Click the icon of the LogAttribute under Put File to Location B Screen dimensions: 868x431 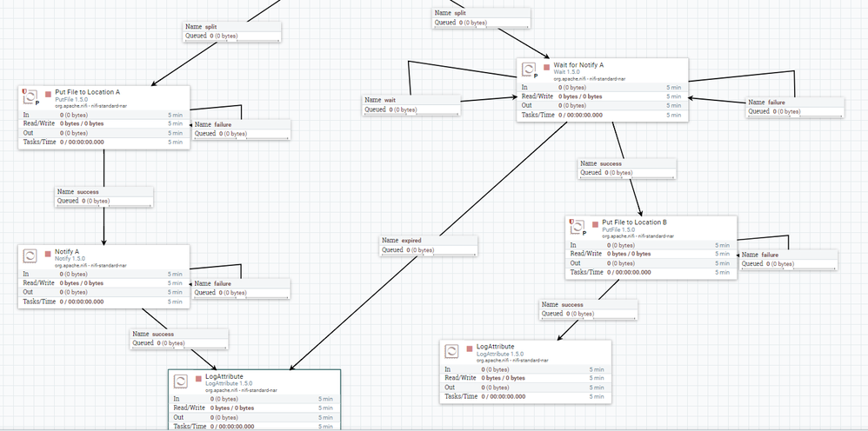451,351
